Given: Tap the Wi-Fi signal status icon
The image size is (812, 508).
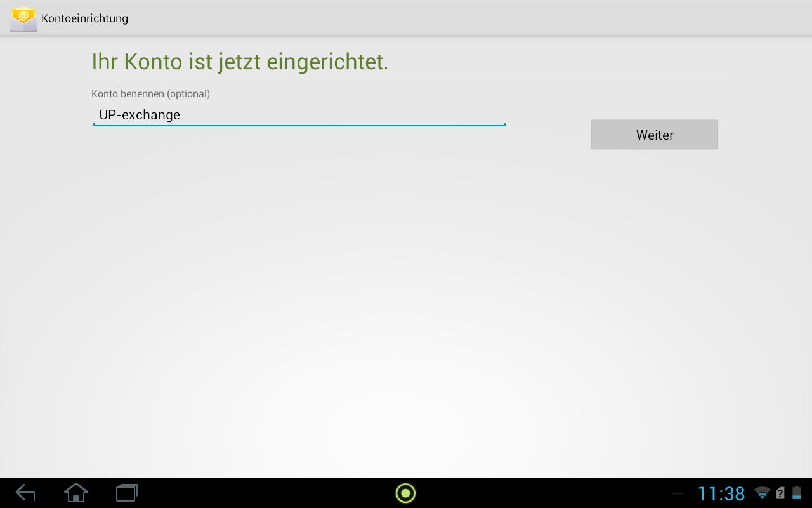Looking at the screenshot, I should pyautogui.click(x=762, y=493).
